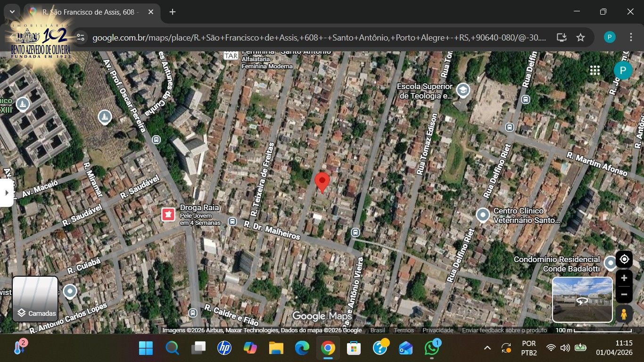Open the Google apps grid icon
The image size is (644, 362).
[595, 70]
